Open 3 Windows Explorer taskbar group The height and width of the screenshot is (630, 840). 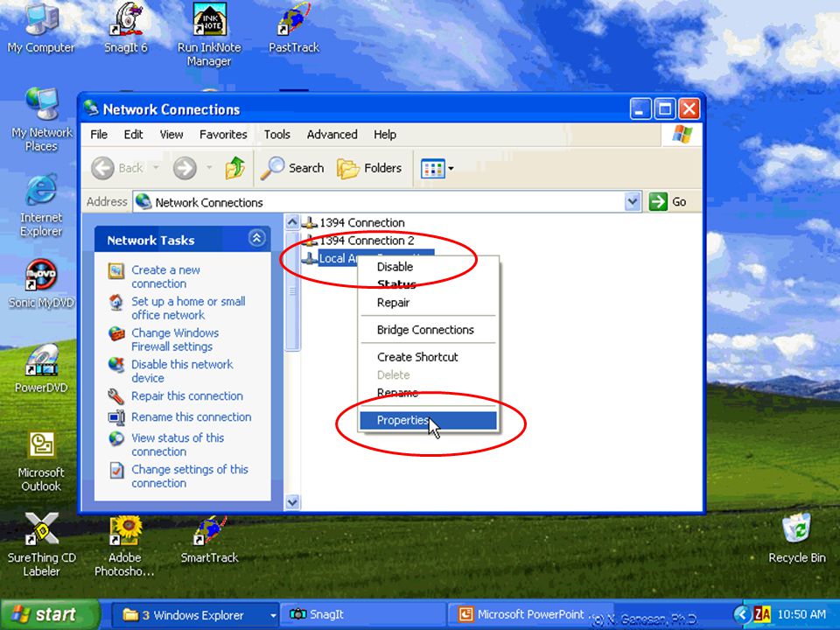coord(196,615)
